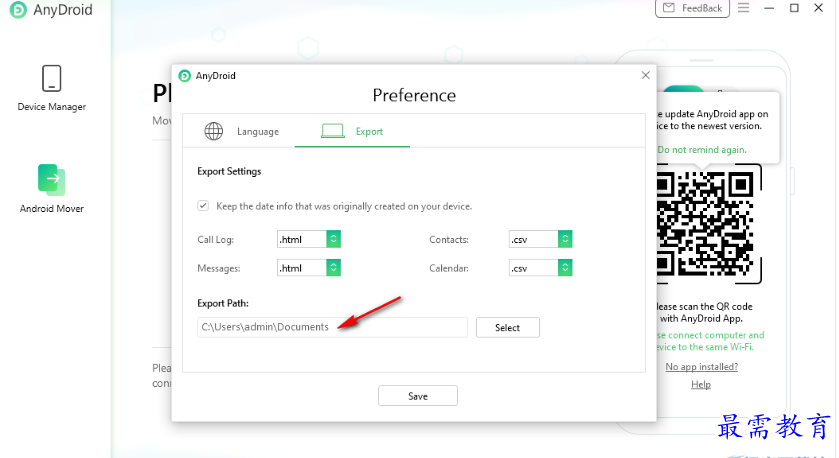Maximize the AnyDroid main window

click(x=794, y=8)
